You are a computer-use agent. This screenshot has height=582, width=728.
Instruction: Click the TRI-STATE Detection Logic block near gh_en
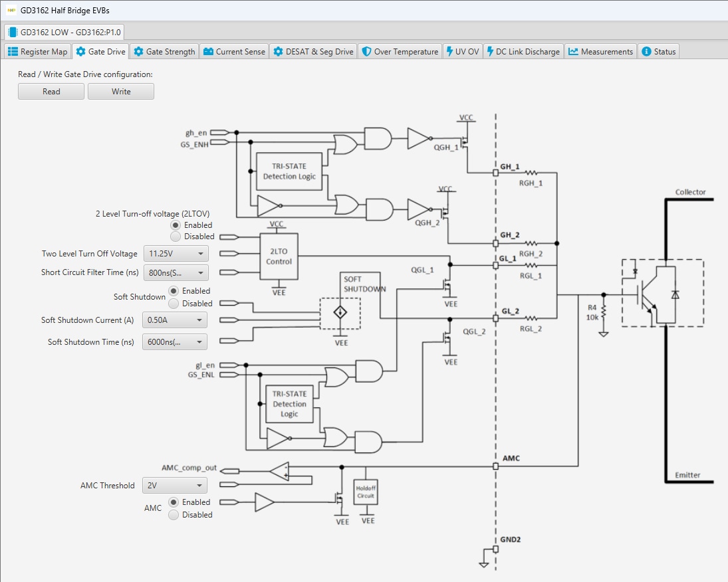289,171
